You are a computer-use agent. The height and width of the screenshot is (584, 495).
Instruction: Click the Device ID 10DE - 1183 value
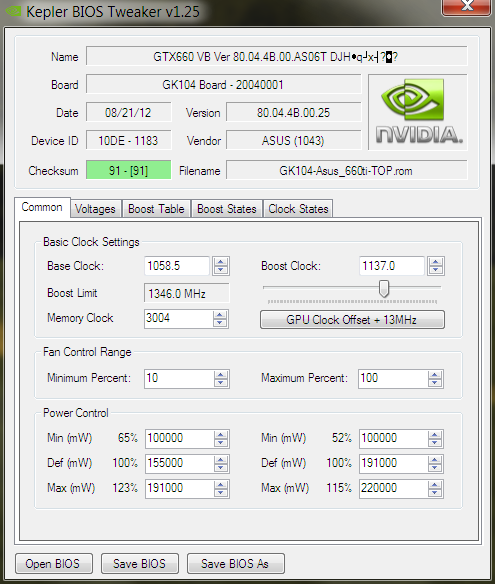128,140
